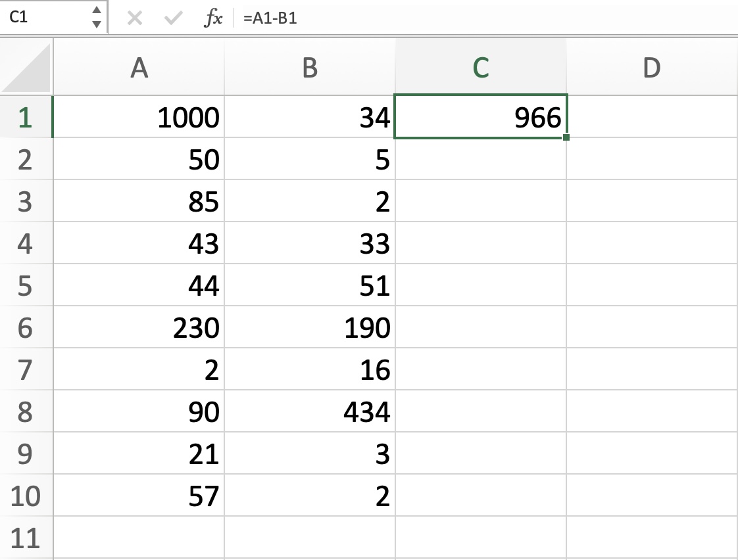This screenshot has height=560, width=738.
Task: Click cell A8 containing 90
Action: point(139,411)
